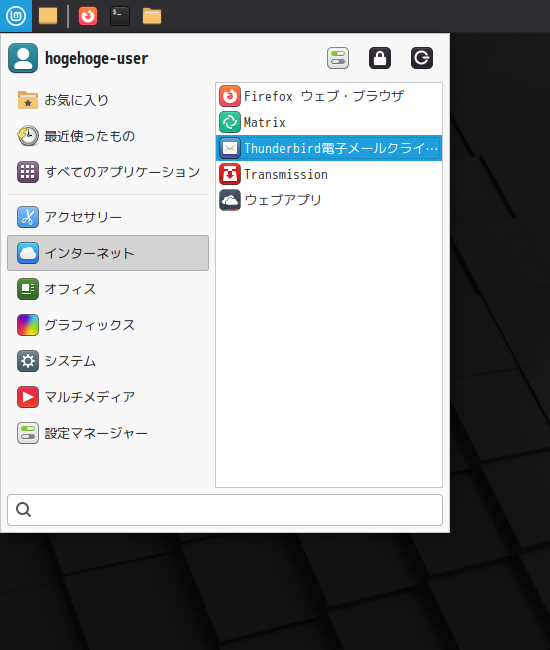Click the hogehoge-user name label
This screenshot has height=650, width=550.
(x=97, y=58)
